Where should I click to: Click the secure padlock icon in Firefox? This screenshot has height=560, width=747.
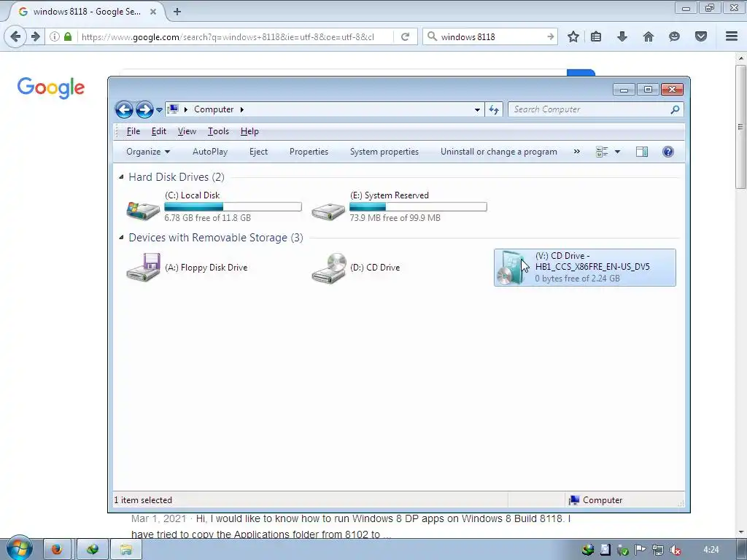[x=68, y=36]
